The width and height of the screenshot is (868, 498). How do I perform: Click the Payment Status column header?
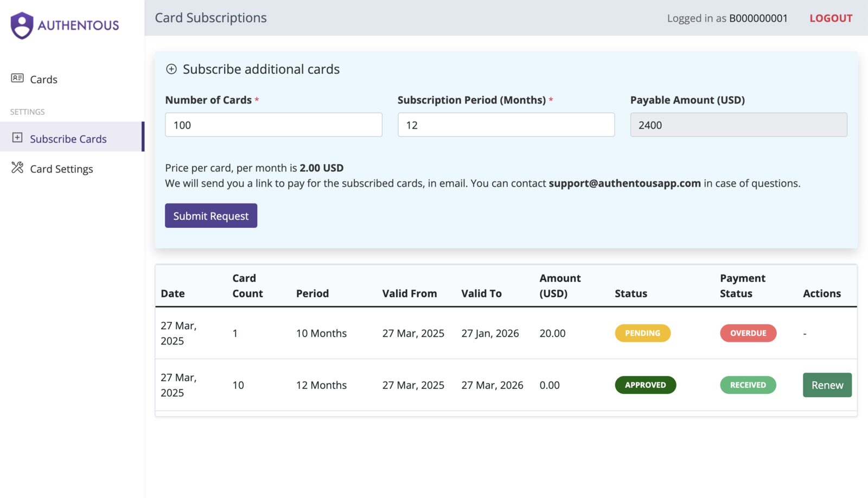click(742, 286)
